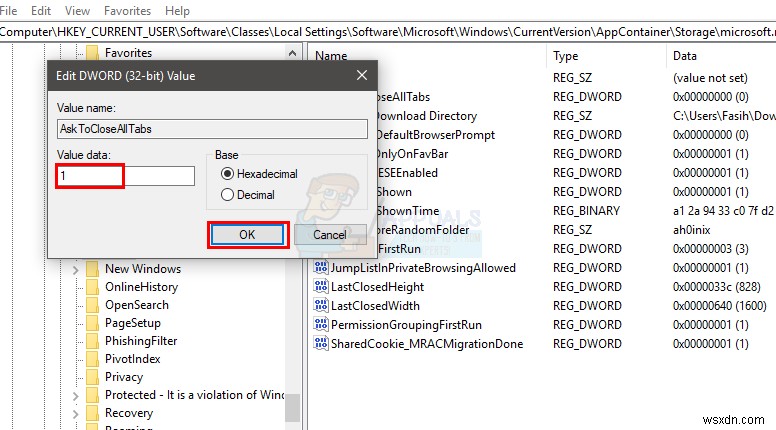Select the PivotIndex folder icon
This screenshot has width=776, height=430.
tap(92, 359)
